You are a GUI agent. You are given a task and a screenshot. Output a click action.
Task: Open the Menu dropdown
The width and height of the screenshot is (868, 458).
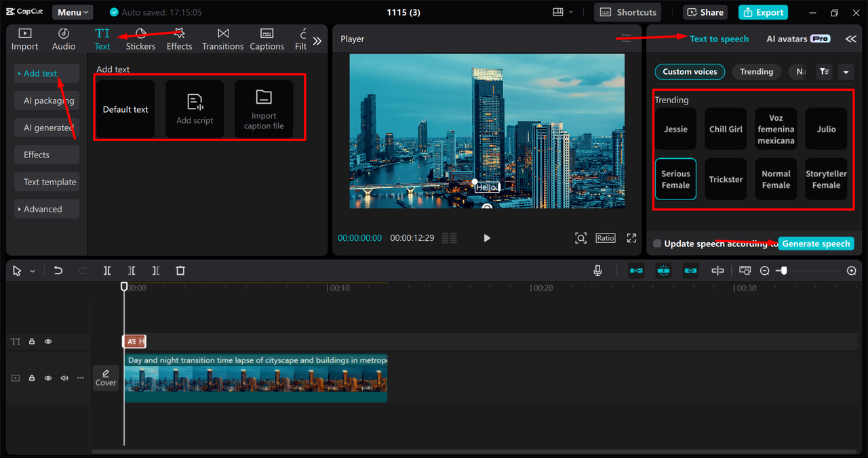pyautogui.click(x=73, y=12)
